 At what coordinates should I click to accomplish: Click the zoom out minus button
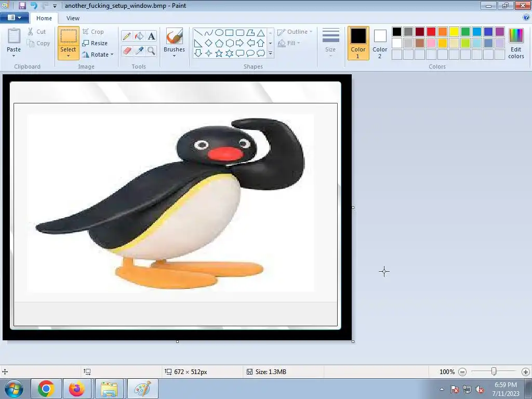coord(462,372)
